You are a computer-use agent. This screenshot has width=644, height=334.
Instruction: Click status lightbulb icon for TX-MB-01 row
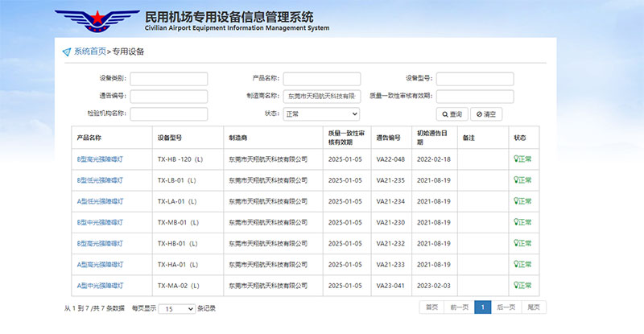517,222
